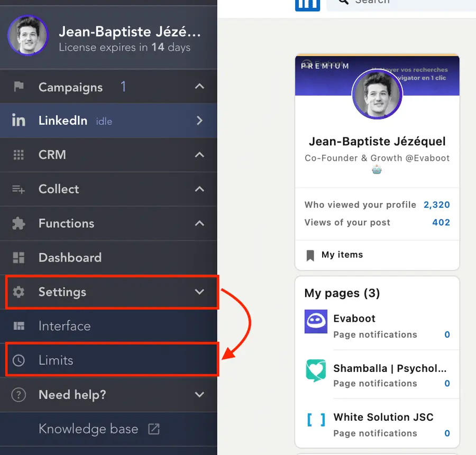Collapse the Need help section

click(x=199, y=394)
